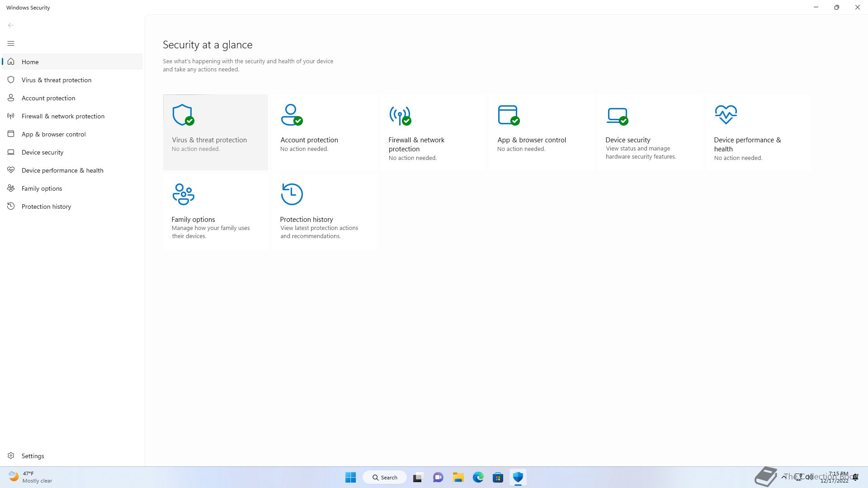
Task: Launch Microsoft Edge from the taskbar
Action: (x=478, y=477)
